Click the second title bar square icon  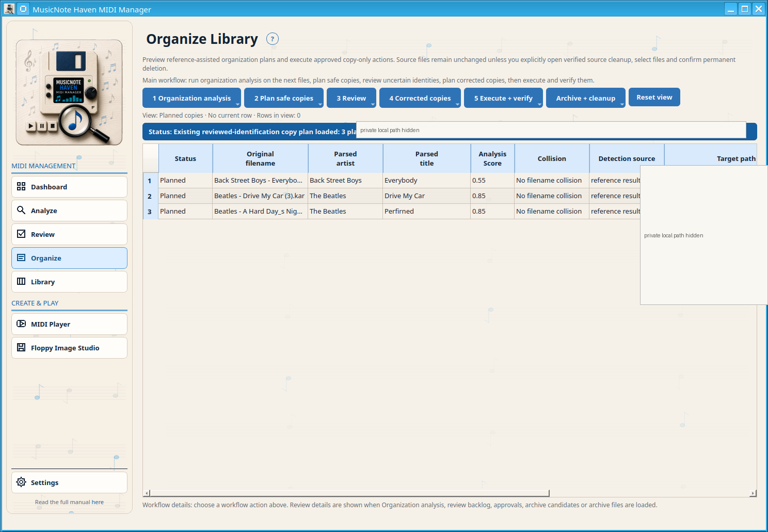(23, 9)
